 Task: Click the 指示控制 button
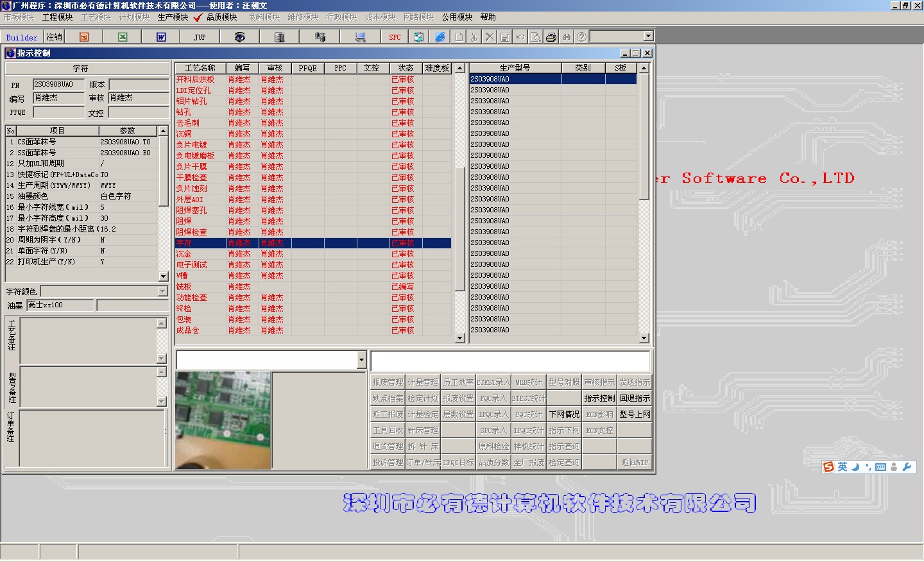pos(599,398)
